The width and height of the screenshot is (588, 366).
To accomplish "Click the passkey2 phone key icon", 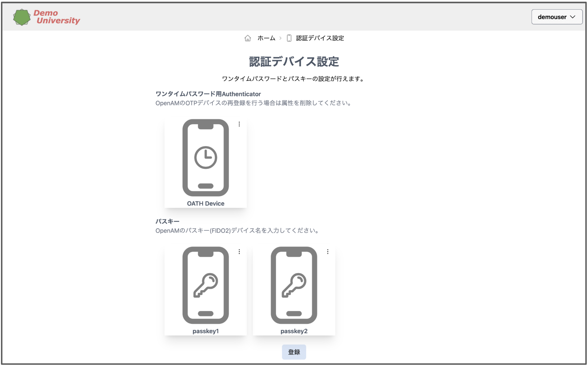I will tap(294, 285).
